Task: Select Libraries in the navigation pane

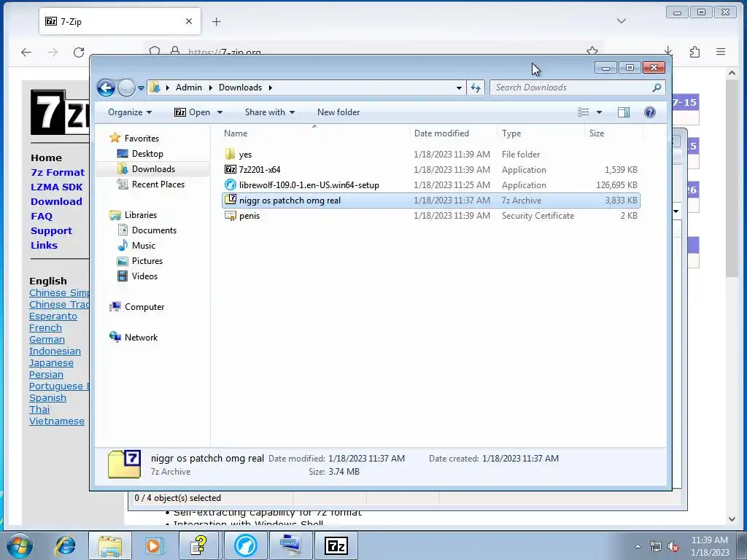Action: pos(141,215)
